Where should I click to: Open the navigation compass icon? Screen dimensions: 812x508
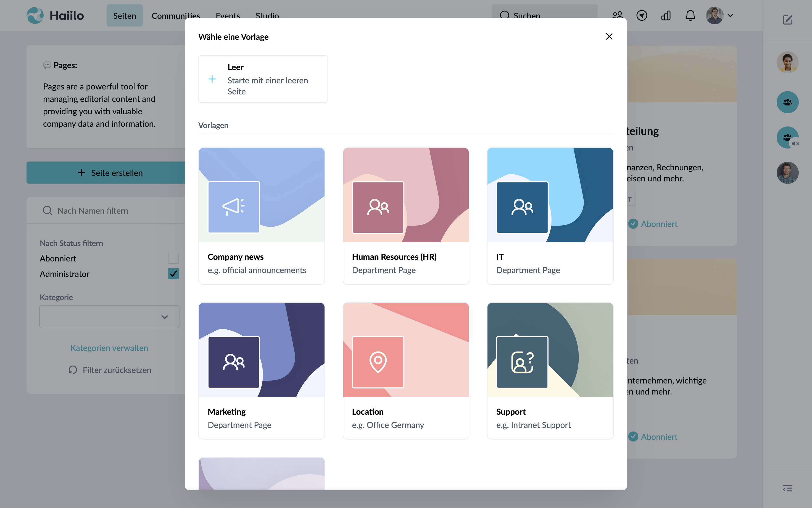(x=642, y=15)
